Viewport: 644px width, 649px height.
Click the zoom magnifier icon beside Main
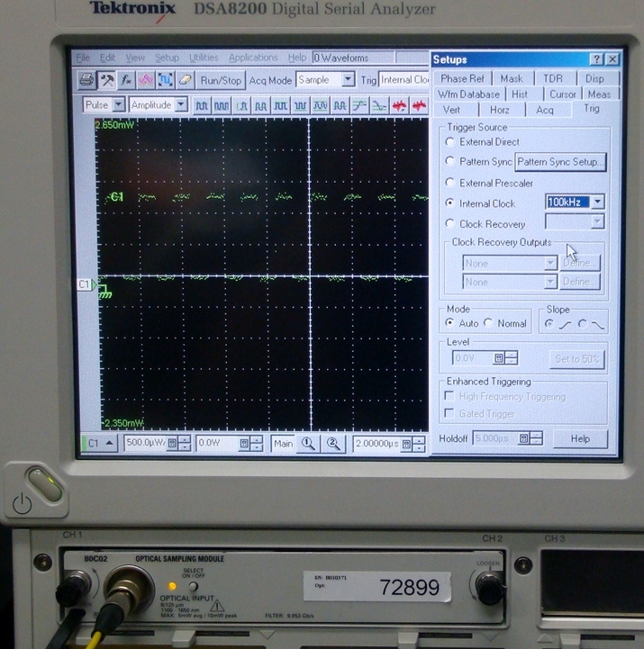pos(308,444)
